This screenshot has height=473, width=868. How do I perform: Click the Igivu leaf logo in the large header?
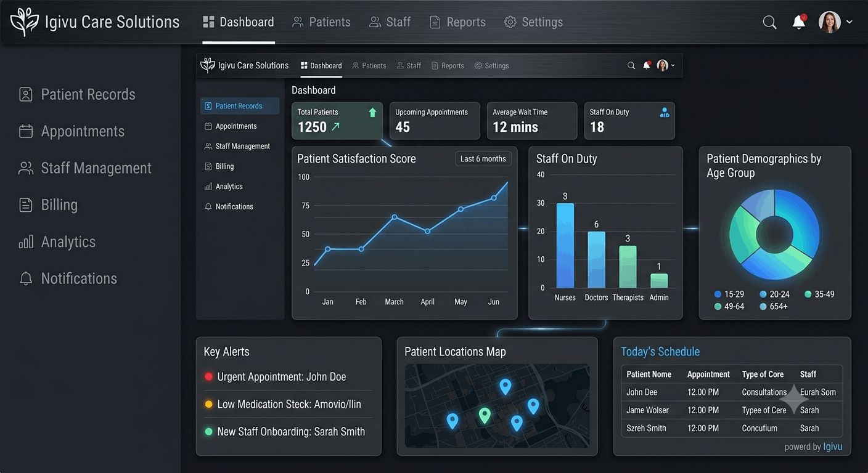click(25, 22)
